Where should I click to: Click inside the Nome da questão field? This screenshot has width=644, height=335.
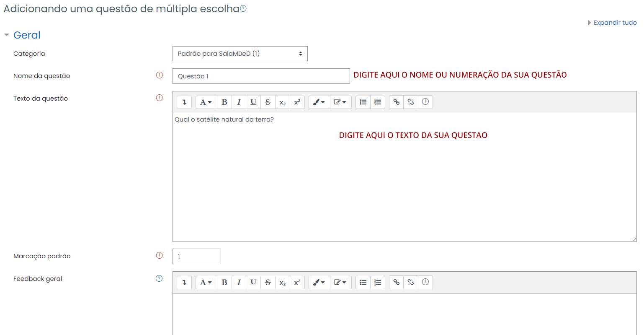(x=261, y=76)
